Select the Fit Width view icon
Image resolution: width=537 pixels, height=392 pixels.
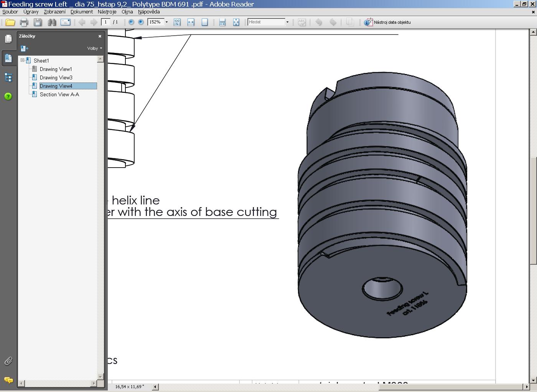click(191, 22)
